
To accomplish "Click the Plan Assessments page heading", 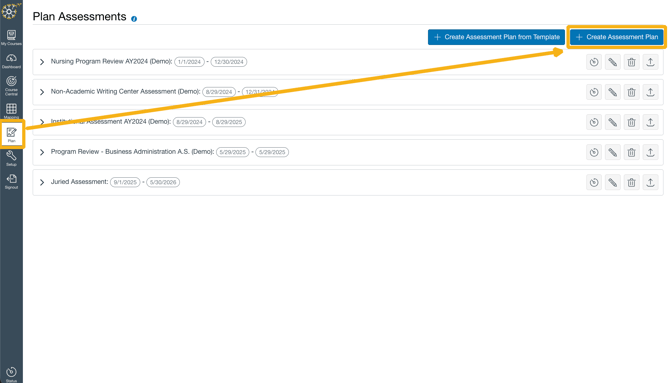I will (x=79, y=17).
